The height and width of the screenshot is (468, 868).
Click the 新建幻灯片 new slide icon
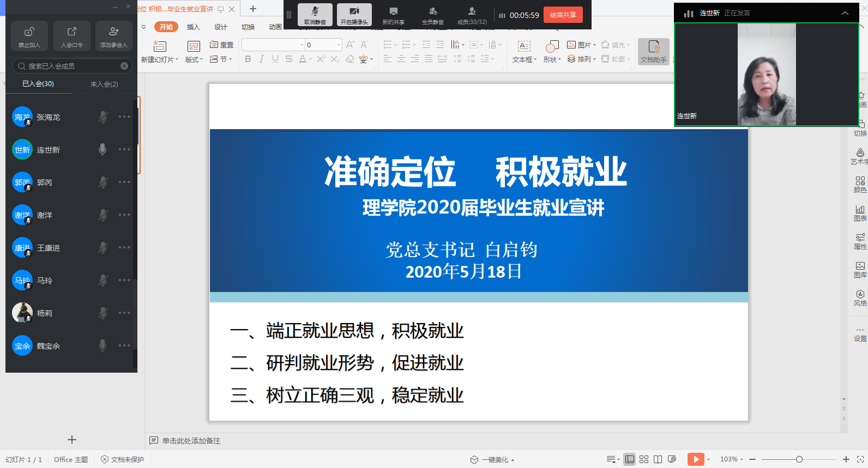click(159, 46)
